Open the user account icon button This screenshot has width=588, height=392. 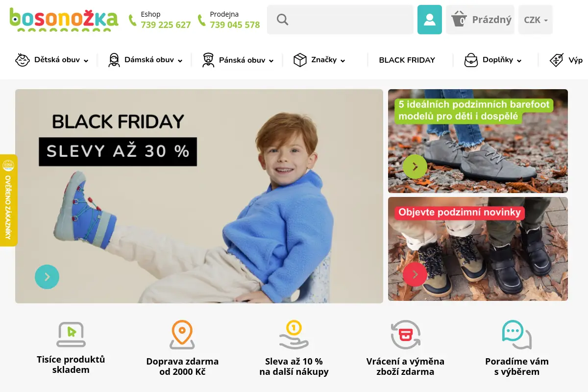(429, 20)
